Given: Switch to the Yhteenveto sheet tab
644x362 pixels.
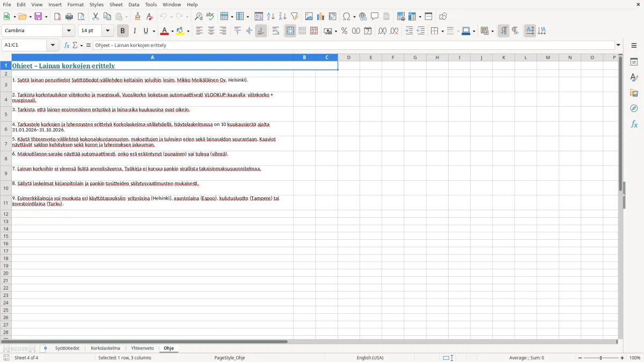Looking at the screenshot, I should (142, 348).
